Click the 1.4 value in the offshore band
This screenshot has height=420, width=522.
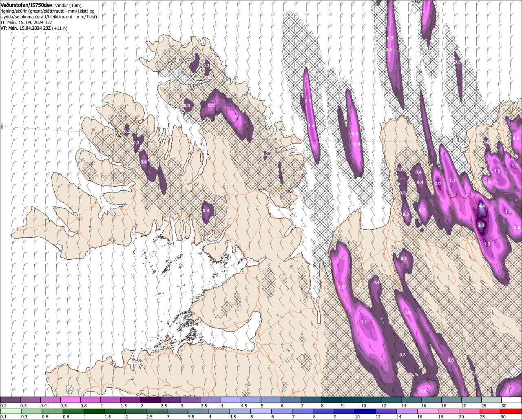311,126
